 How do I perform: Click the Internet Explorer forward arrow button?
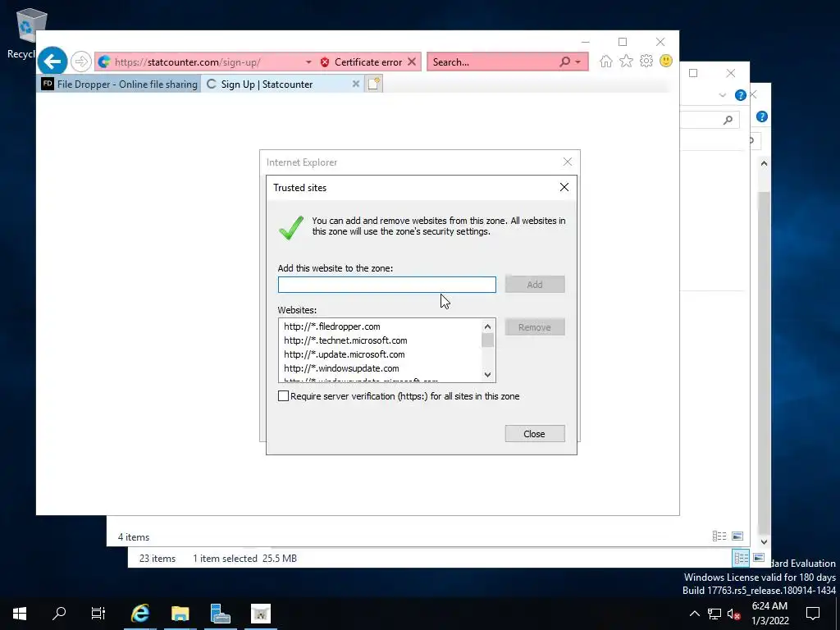81,62
